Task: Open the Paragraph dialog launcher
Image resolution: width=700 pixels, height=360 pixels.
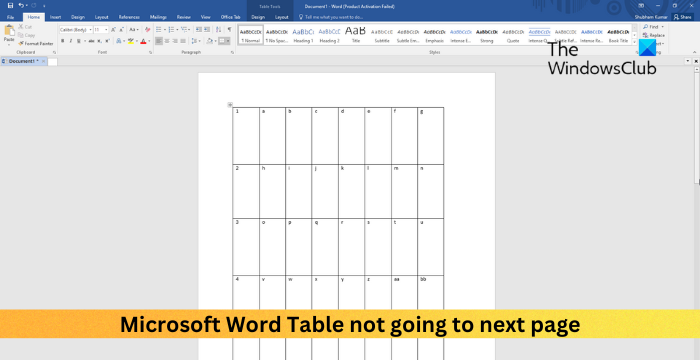Action: 233,52
